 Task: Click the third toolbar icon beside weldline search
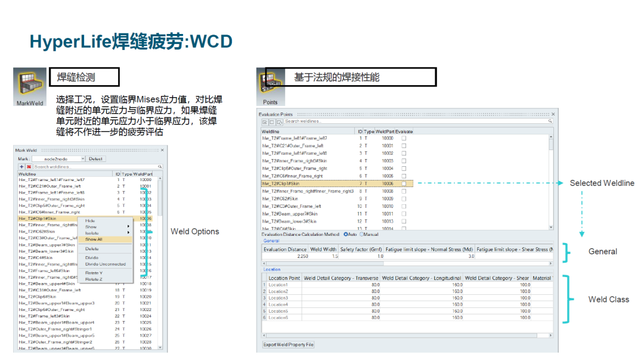click(x=279, y=122)
